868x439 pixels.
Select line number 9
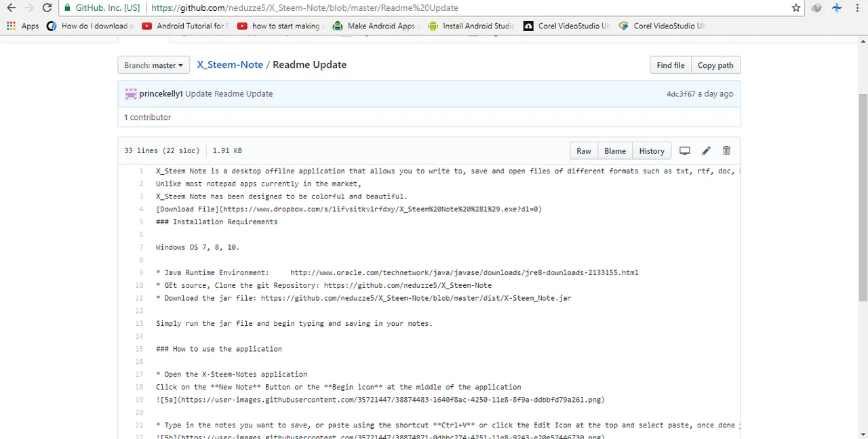point(141,272)
